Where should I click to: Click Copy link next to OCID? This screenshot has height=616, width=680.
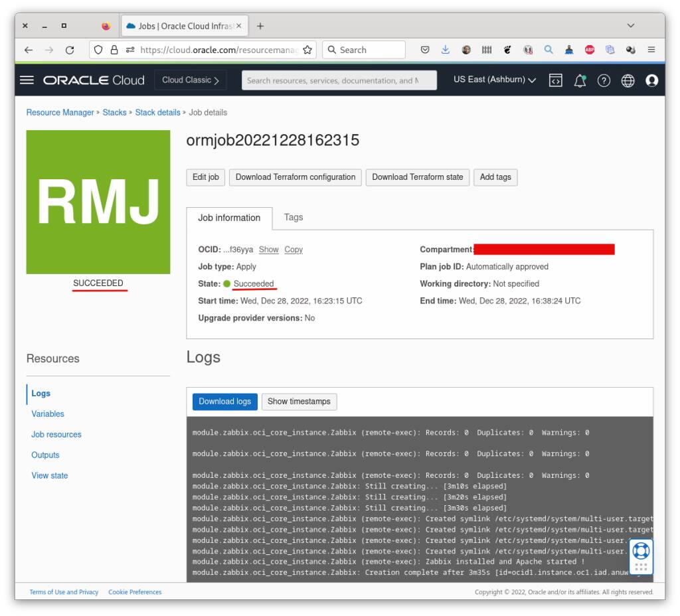(294, 250)
